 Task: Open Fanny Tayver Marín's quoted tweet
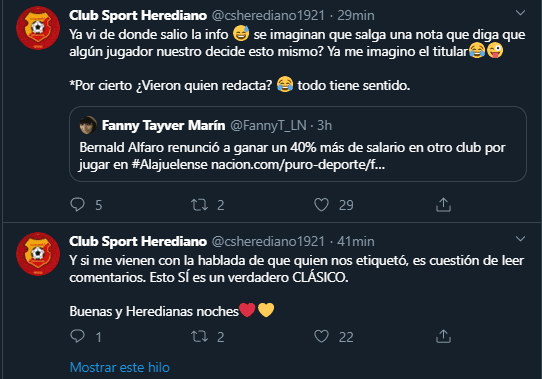[298, 144]
